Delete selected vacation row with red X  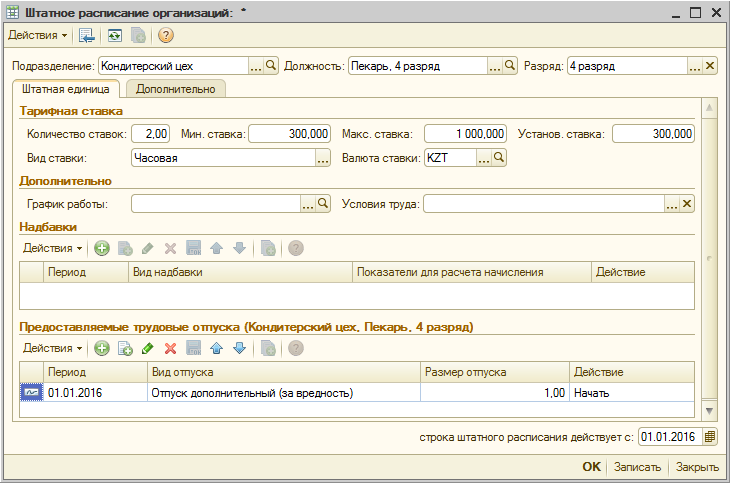[x=170, y=348]
